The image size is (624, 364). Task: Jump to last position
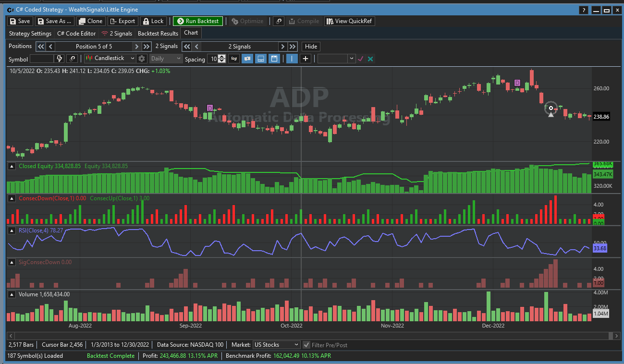pyautogui.click(x=147, y=47)
